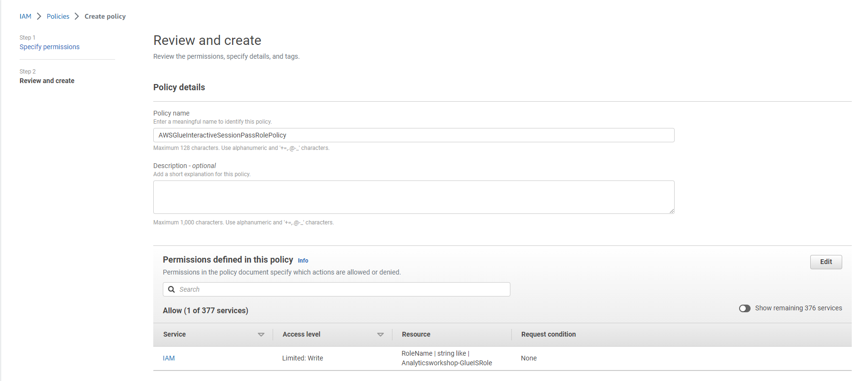The image size is (868, 381).
Task: Open the IAM breadcrumb link
Action: pyautogui.click(x=25, y=16)
